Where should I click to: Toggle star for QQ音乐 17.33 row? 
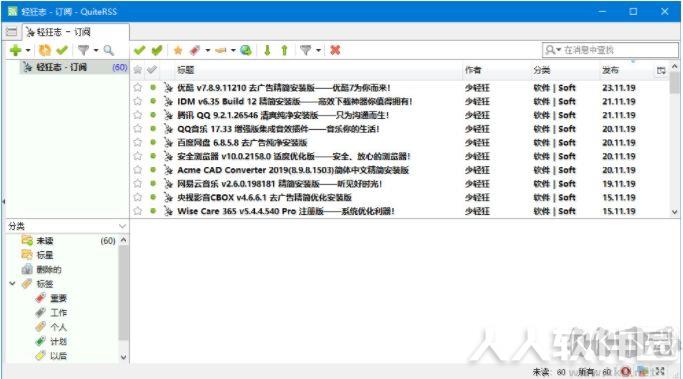(138, 129)
